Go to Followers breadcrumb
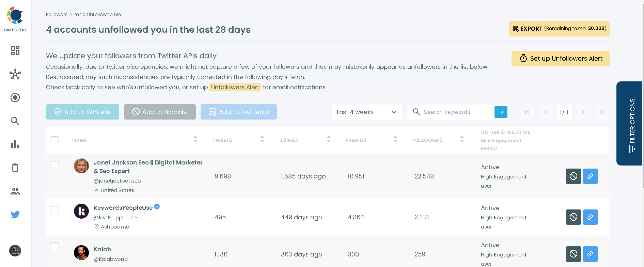 pos(57,14)
